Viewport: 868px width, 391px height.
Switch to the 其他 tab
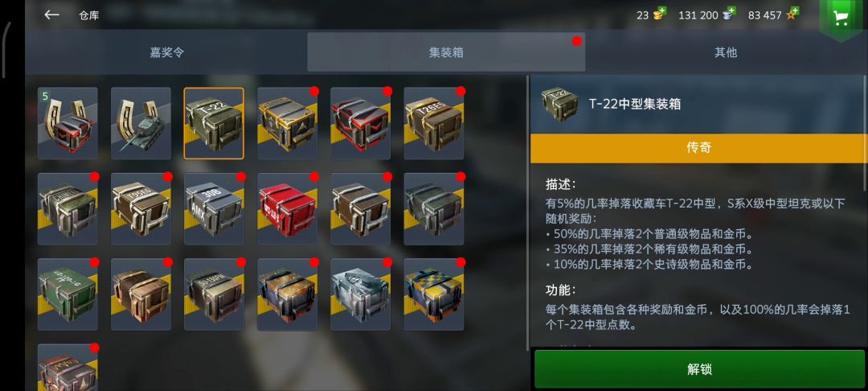(x=726, y=52)
